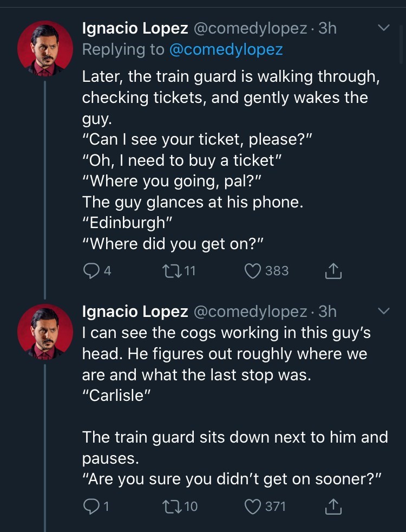Open the second tweet's chevron menu

pyautogui.click(x=383, y=311)
